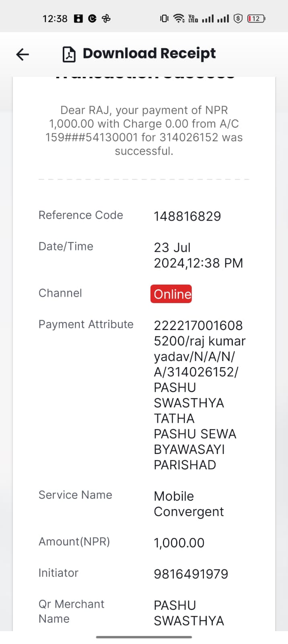Tap the shield dollar status icon
The height and width of the screenshot is (644, 288).
click(x=238, y=19)
